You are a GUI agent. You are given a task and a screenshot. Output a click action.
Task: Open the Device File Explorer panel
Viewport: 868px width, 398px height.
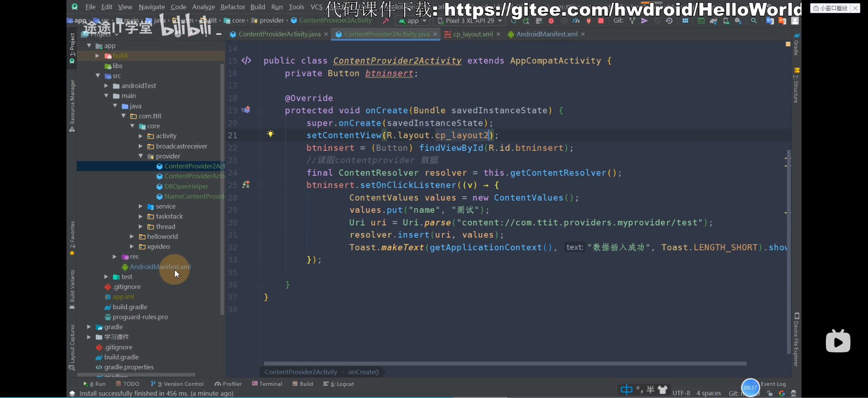(796, 339)
